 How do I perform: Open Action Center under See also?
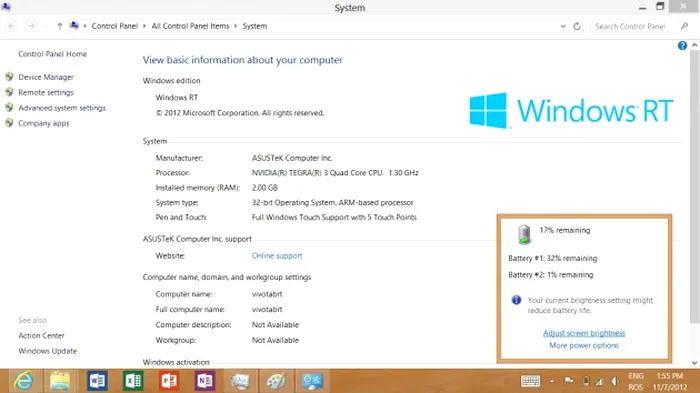(42, 335)
